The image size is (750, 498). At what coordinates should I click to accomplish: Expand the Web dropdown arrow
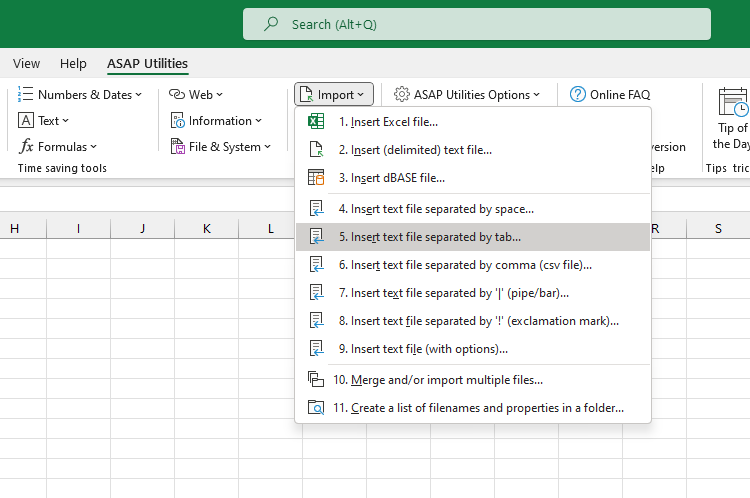[x=220, y=95]
